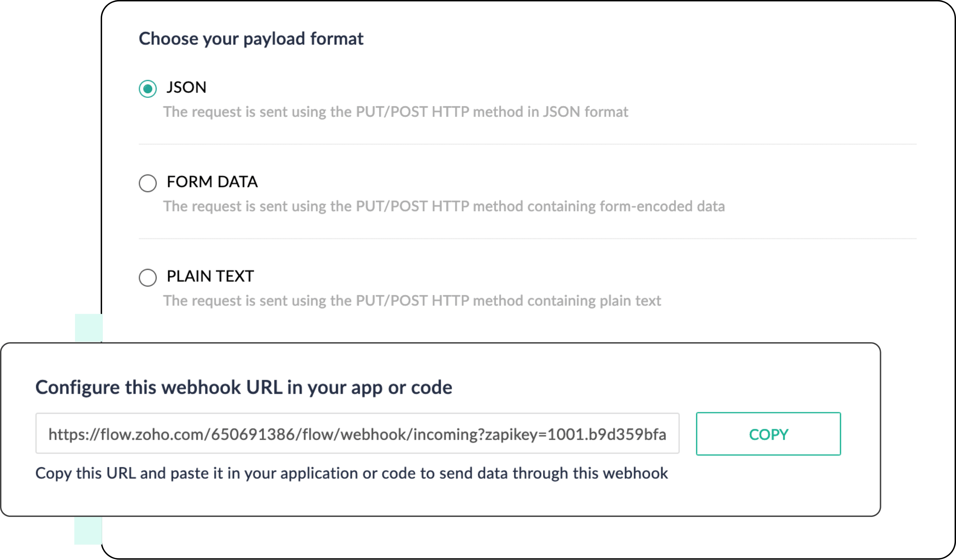Select the PLAIN TEXT radio button

[148, 278]
